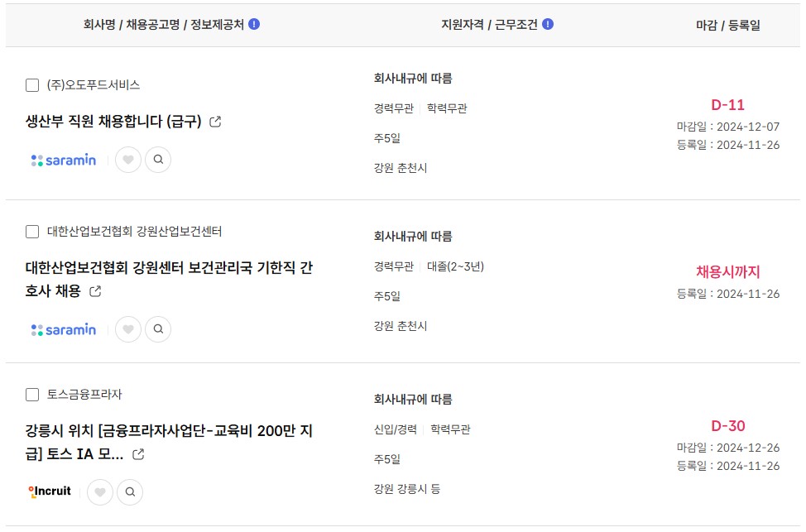The height and width of the screenshot is (532, 806).
Task: Open job title 생산부 직원 채용합니다 (급구)
Action: point(113,122)
